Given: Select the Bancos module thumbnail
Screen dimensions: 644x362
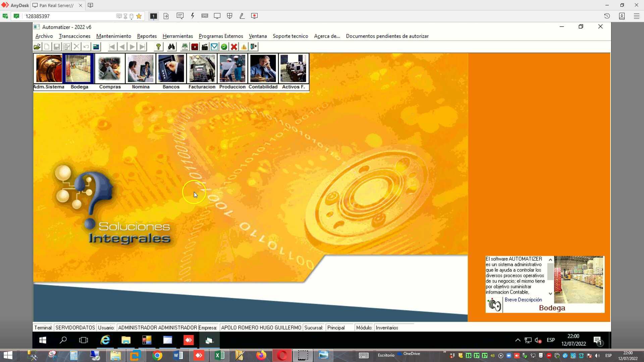Looking at the screenshot, I should pos(171,69).
